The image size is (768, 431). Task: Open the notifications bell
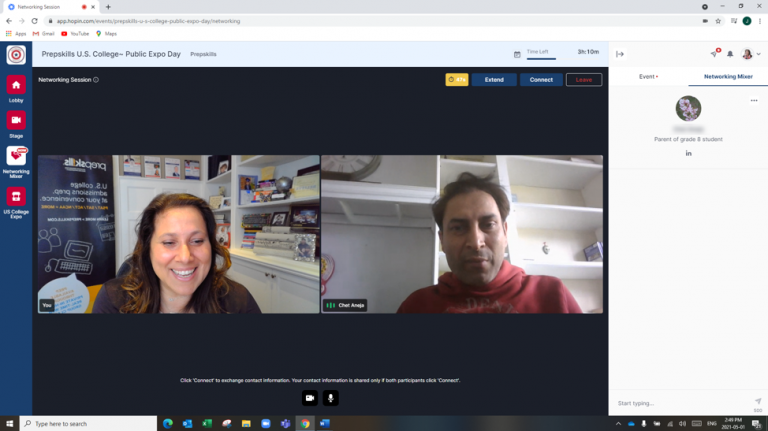729,54
